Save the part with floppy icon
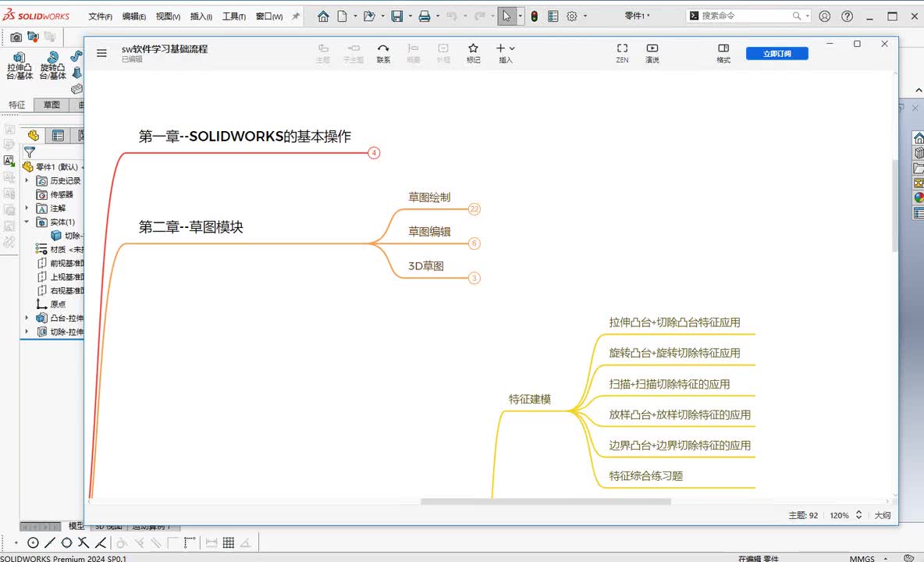Image resolution: width=924 pixels, height=562 pixels. (397, 16)
